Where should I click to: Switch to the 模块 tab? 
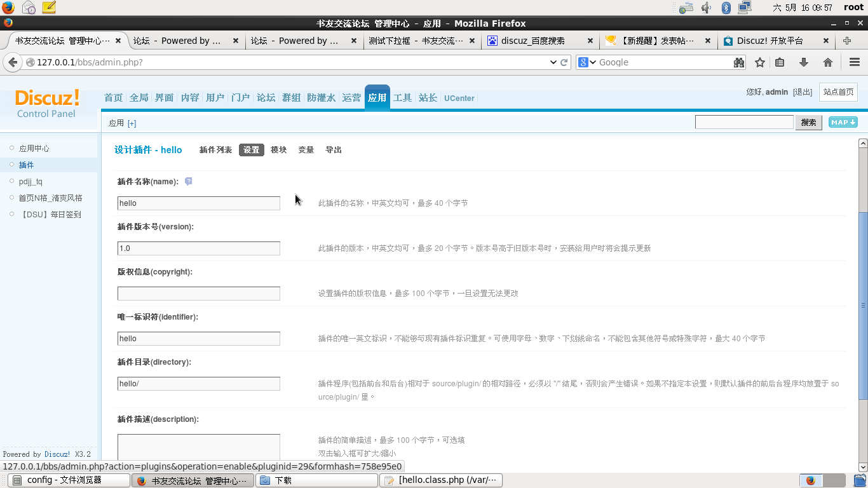(278, 149)
